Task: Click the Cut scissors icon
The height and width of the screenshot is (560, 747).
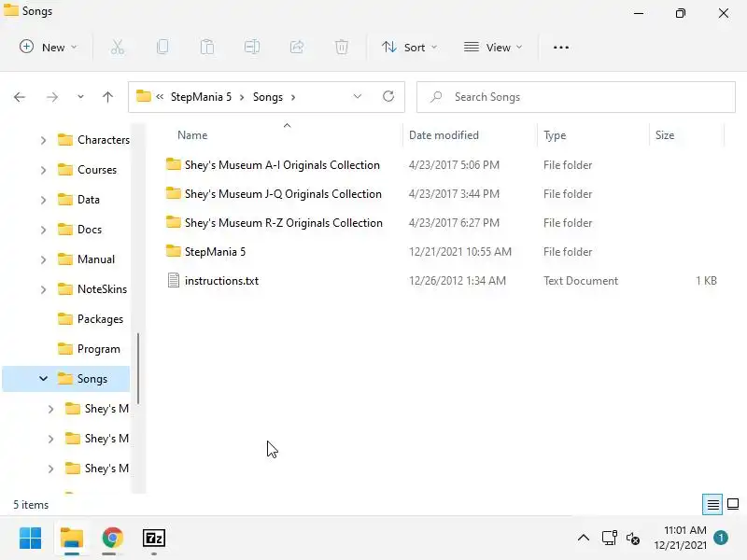Action: coord(118,48)
